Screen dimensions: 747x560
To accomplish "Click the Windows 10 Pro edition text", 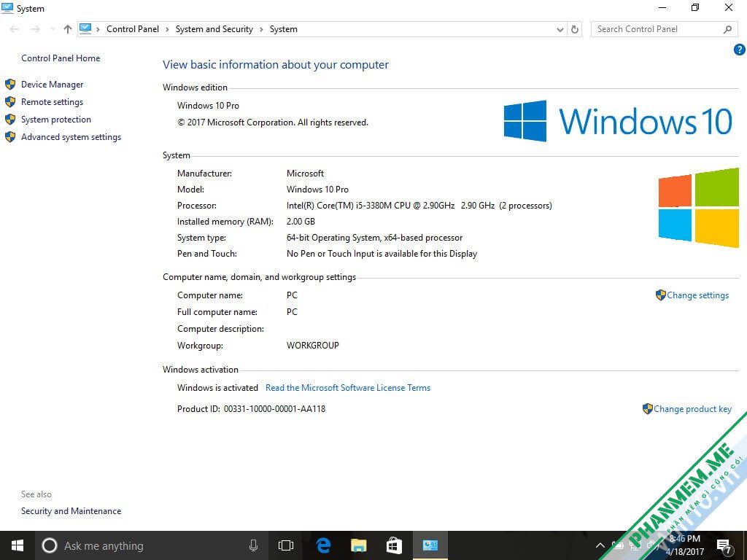I will tap(208, 106).
